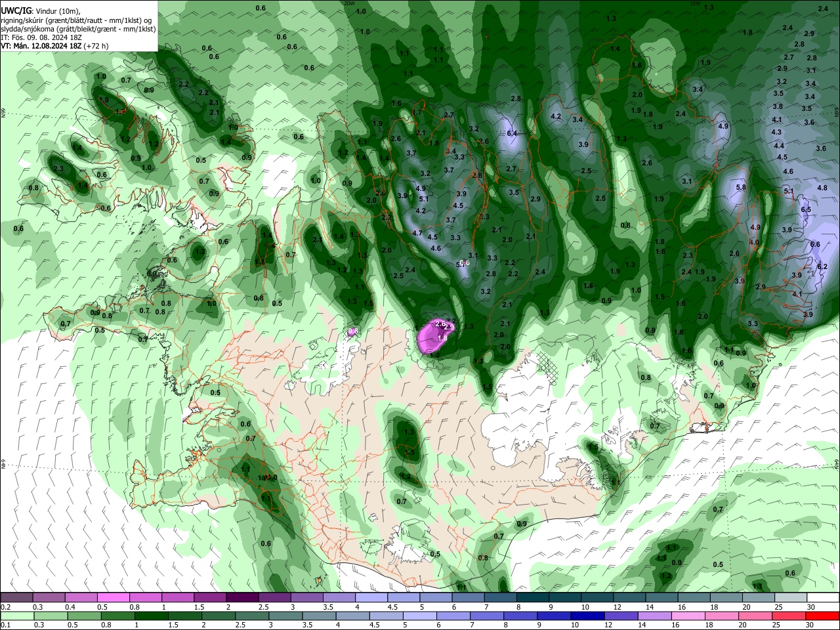Click the 6.2 precipitation value on the map
The height and width of the screenshot is (630, 840).
(822, 266)
